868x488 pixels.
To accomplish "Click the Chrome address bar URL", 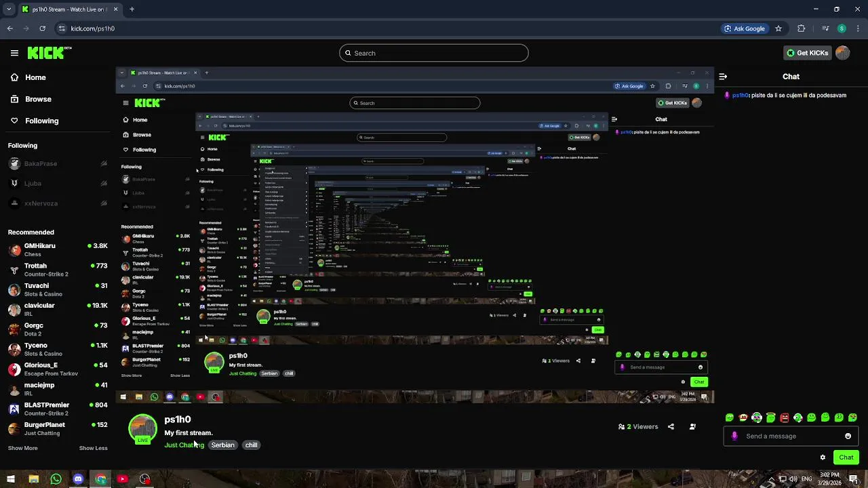I will coord(93,28).
